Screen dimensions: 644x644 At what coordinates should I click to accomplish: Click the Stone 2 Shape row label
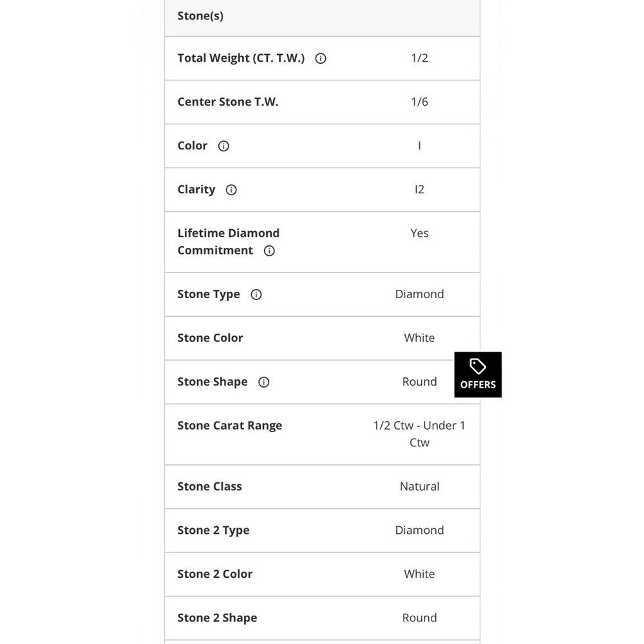217,618
